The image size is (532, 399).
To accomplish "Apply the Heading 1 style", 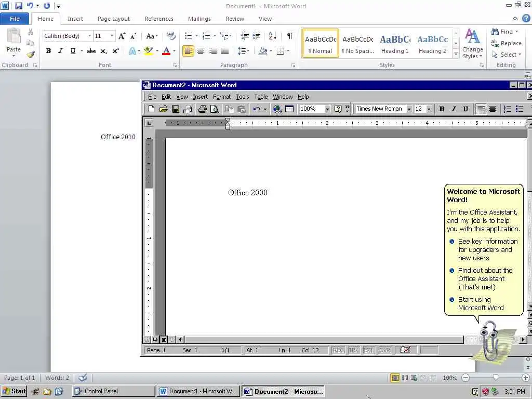I will pyautogui.click(x=395, y=44).
